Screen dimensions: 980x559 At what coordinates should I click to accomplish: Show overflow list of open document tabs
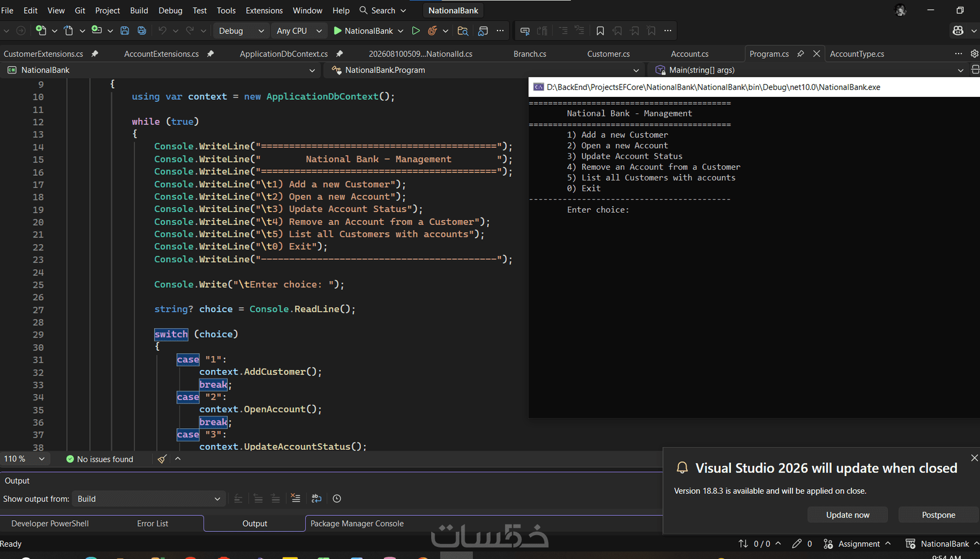click(958, 54)
